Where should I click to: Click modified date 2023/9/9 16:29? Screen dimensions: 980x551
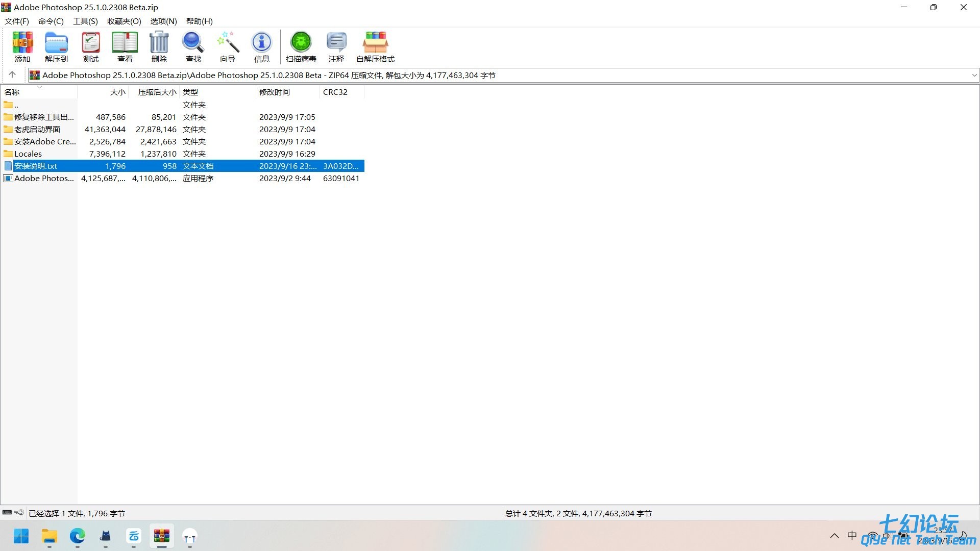click(287, 154)
